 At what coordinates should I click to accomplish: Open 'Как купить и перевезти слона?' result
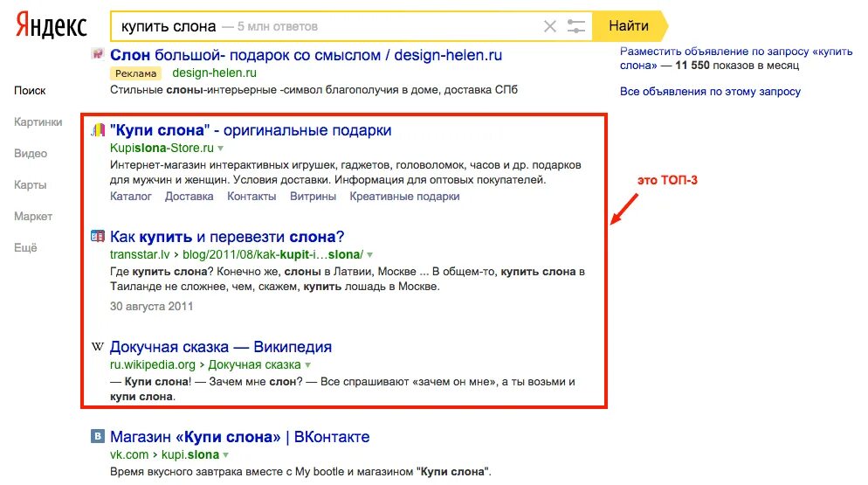coord(227,237)
